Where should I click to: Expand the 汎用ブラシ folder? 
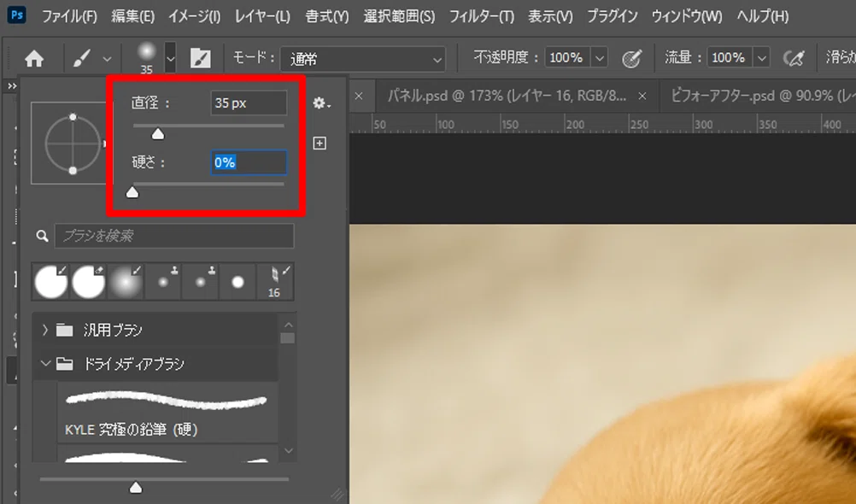pyautogui.click(x=44, y=330)
